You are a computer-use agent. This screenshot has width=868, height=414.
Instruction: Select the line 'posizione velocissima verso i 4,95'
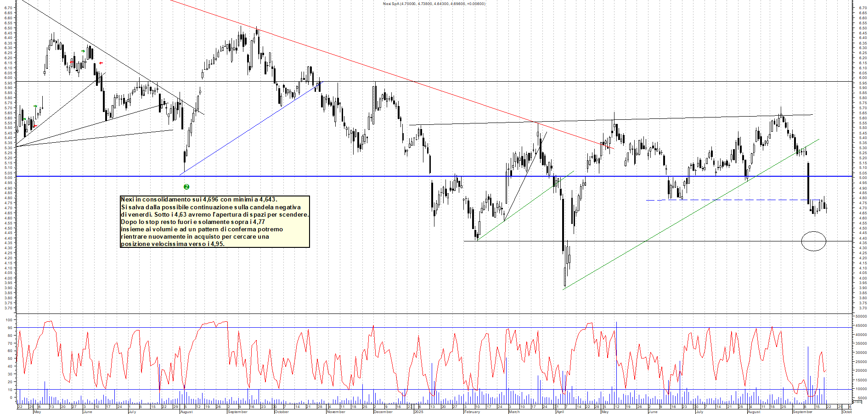(x=173, y=244)
